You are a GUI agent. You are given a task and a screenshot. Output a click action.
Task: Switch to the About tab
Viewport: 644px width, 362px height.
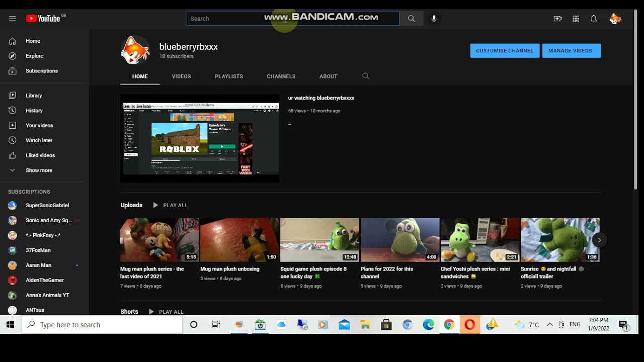click(x=329, y=76)
